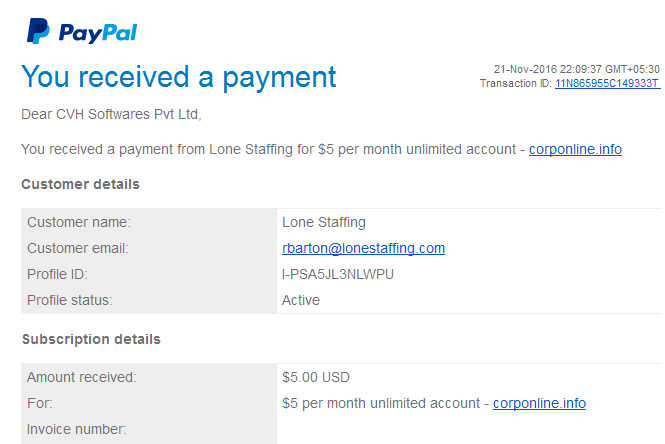Click the $5.00 USD amount received
665x444 pixels.
coord(316,377)
